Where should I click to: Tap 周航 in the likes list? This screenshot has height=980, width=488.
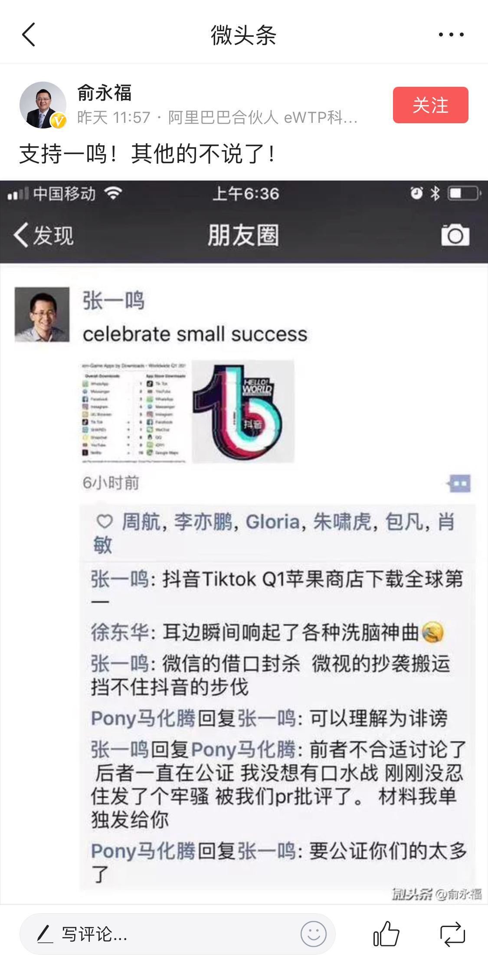[x=141, y=522]
